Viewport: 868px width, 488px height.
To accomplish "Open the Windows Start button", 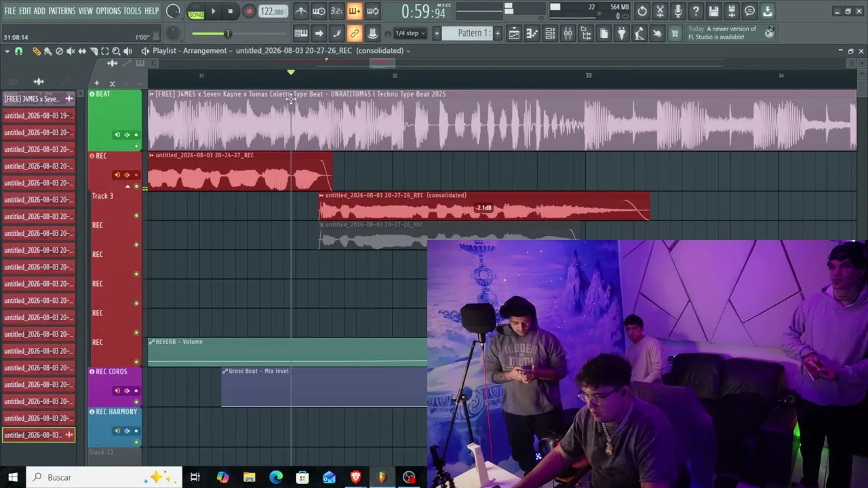I will click(x=13, y=477).
